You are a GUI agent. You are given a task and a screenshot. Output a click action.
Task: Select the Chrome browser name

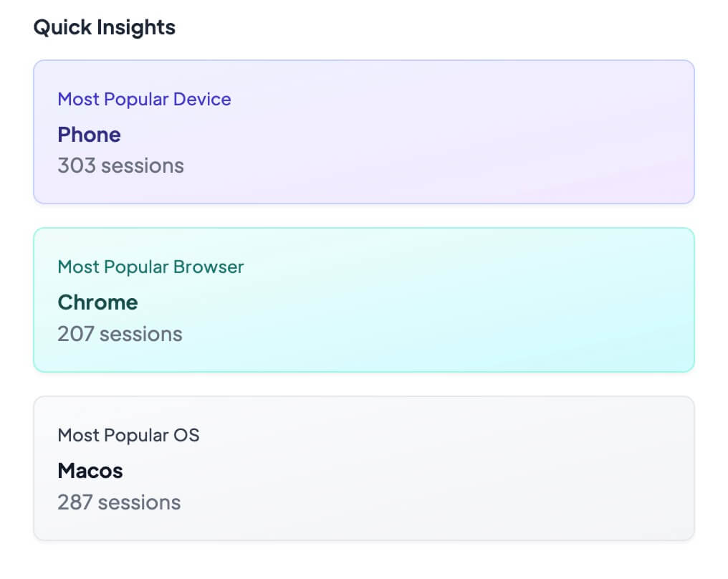(97, 302)
